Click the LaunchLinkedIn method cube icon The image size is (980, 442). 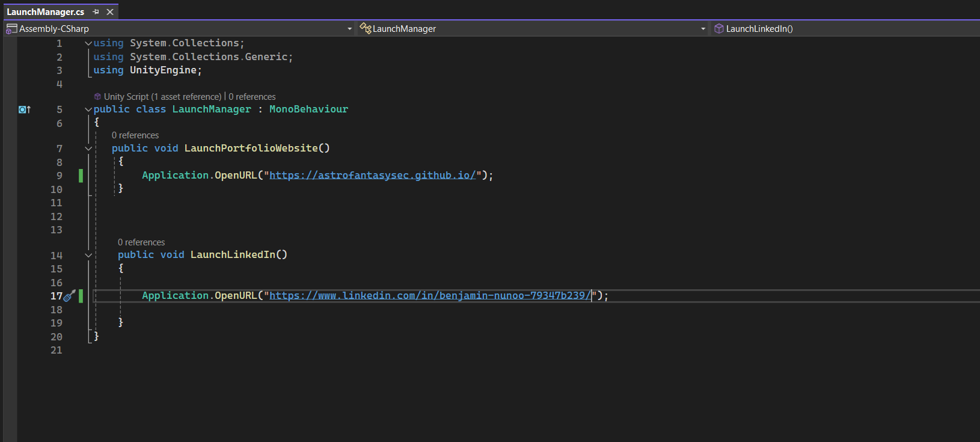[718, 29]
